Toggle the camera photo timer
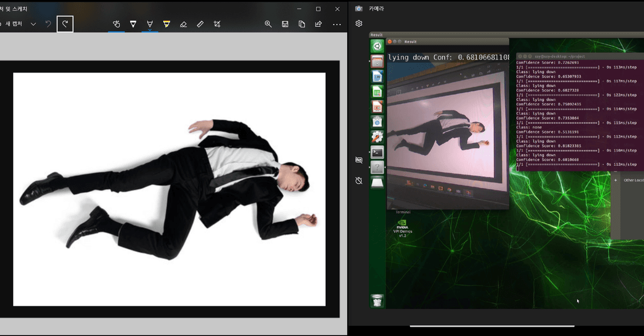The image size is (644, 336). click(x=359, y=180)
